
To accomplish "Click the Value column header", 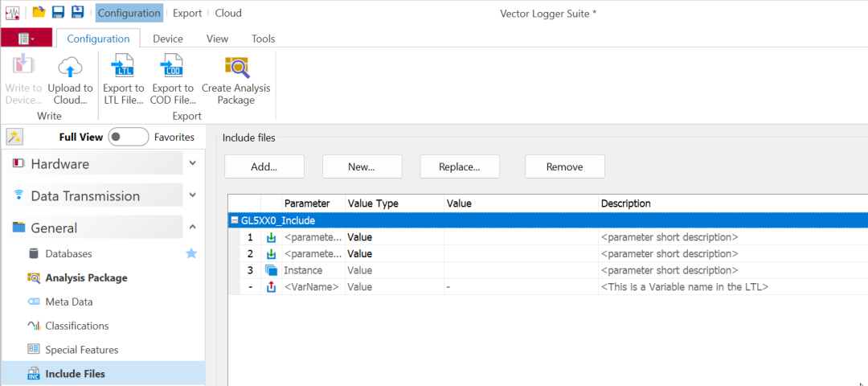I will [521, 203].
